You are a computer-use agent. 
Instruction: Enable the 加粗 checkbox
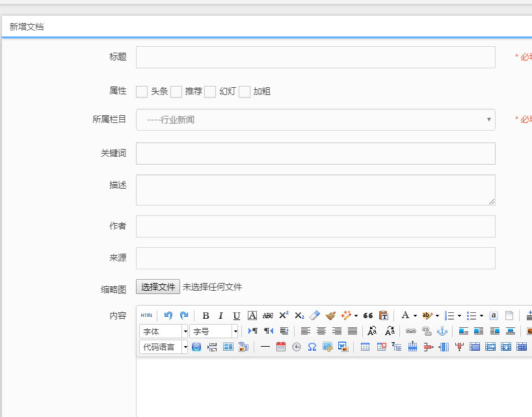245,92
